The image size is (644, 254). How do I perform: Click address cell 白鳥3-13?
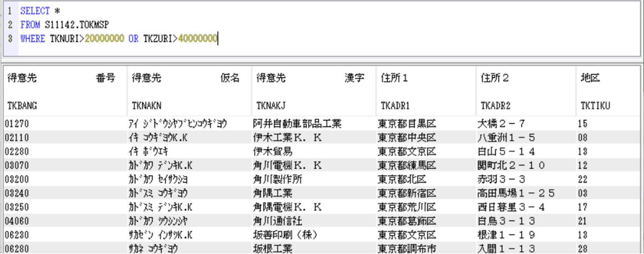coord(506,221)
